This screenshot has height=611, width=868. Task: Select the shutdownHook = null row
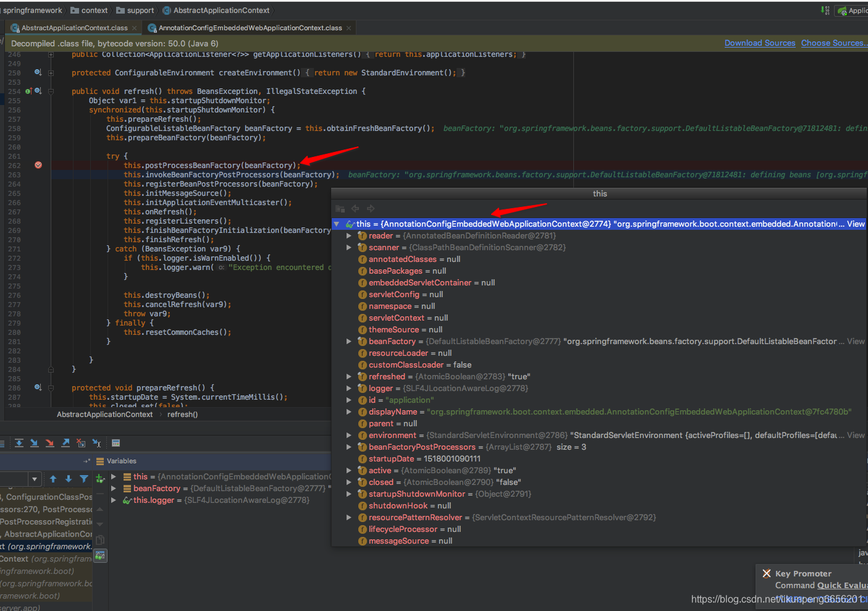[x=599, y=505]
